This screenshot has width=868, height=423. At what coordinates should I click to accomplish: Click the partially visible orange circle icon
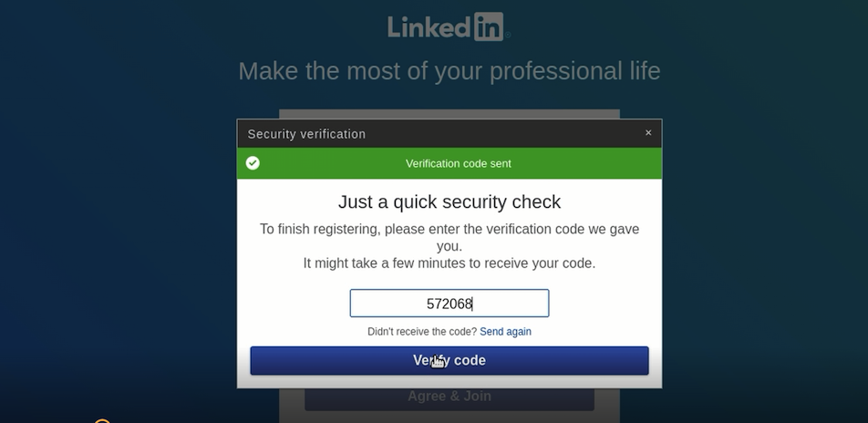(x=102, y=421)
